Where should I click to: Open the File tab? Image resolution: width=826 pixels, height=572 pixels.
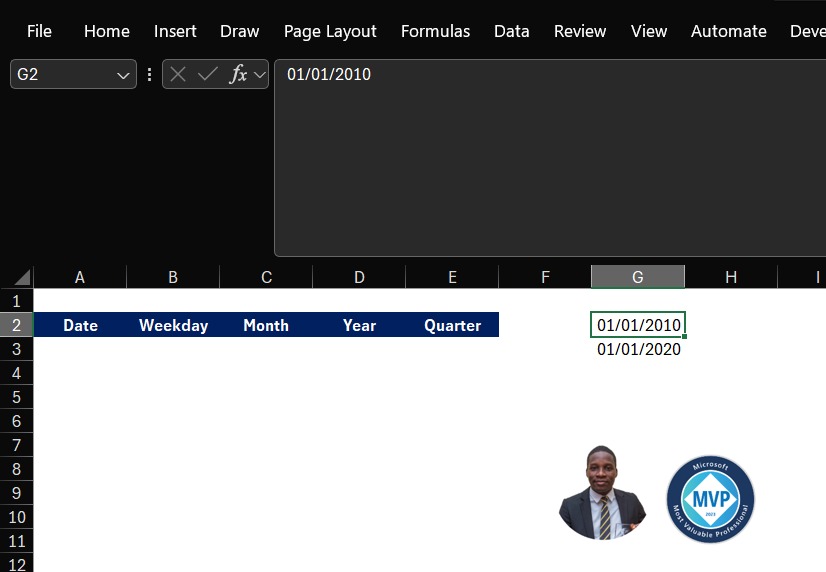(x=39, y=32)
